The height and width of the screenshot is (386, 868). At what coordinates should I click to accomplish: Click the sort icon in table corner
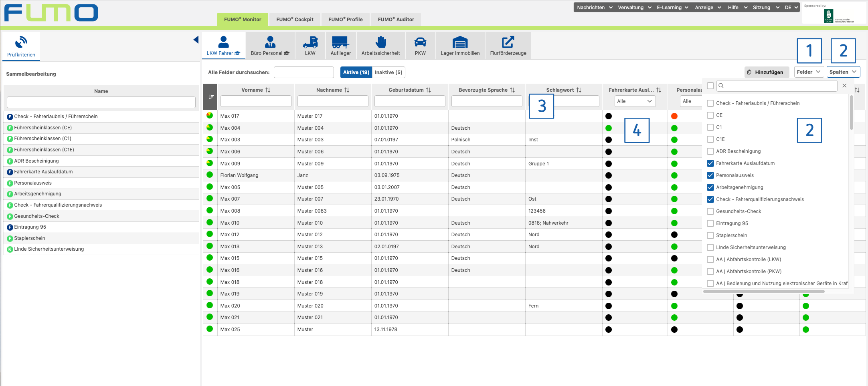pyautogui.click(x=211, y=97)
